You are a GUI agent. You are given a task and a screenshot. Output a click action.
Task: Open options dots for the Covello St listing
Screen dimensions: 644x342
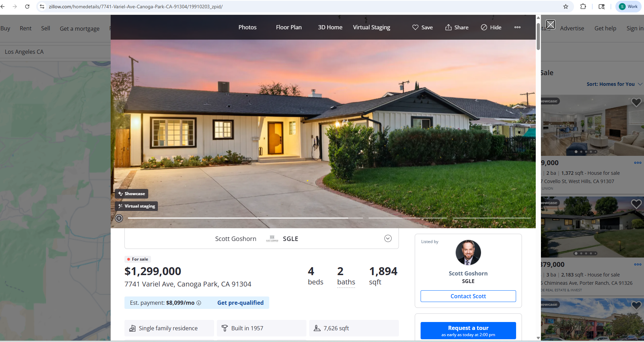point(637,163)
